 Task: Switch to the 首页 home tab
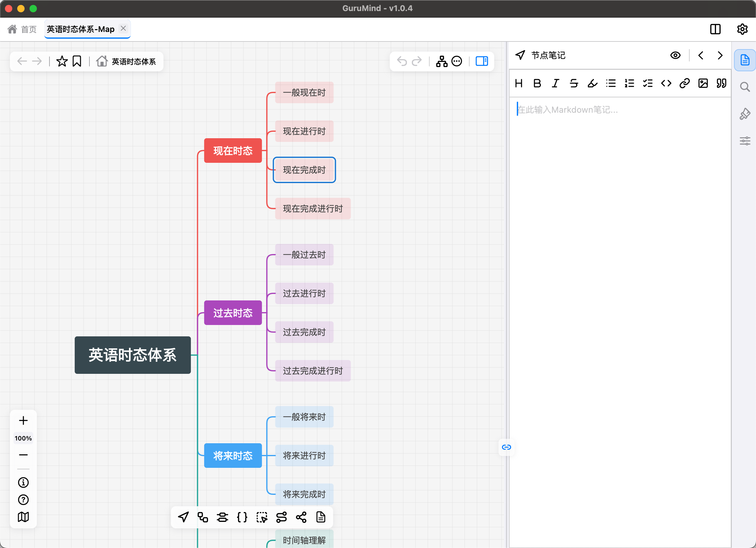pos(22,29)
